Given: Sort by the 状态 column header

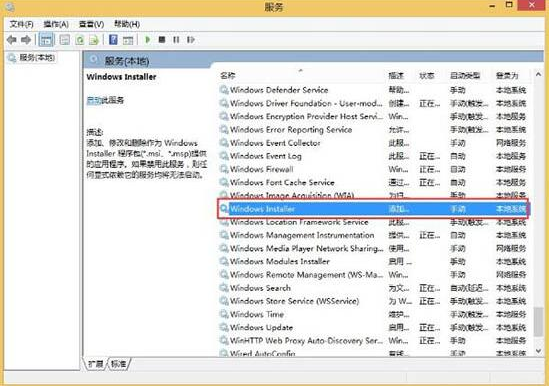Looking at the screenshot, I should 427,76.
